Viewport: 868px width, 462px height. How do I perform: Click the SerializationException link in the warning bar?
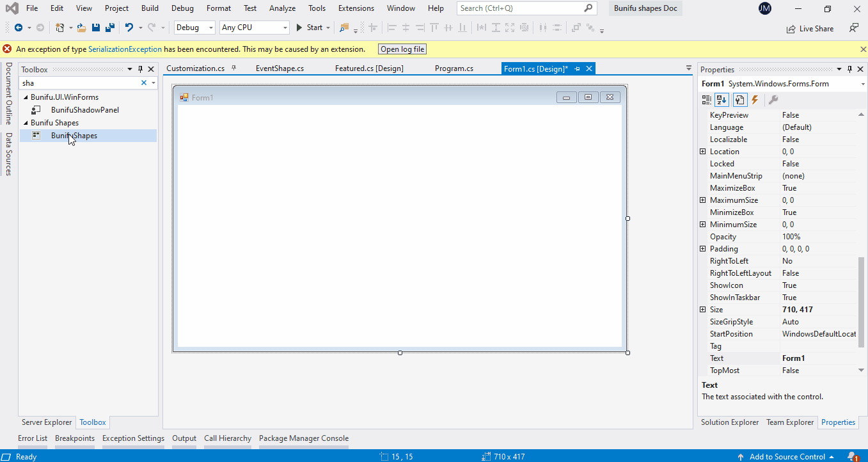(125, 49)
